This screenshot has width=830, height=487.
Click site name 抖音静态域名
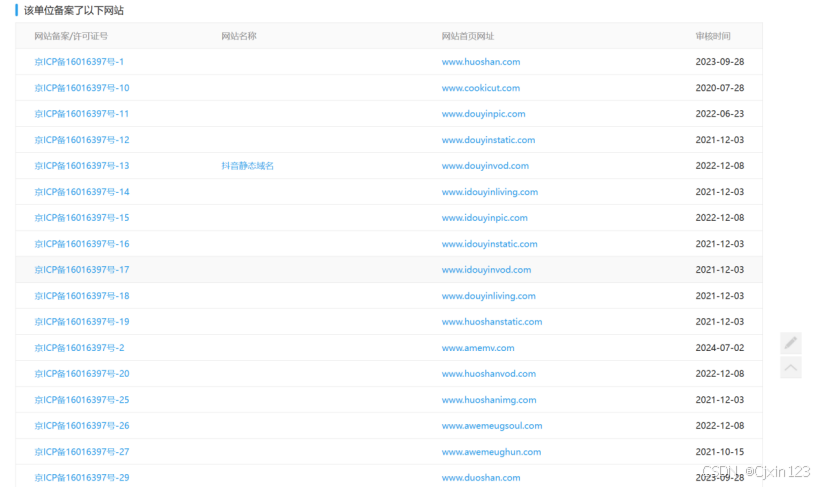[x=248, y=166]
